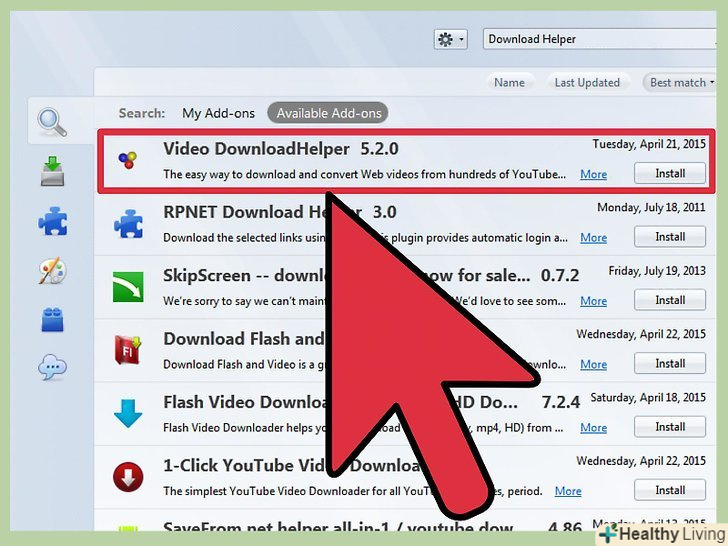
Task: Open the Search pane magnifier icon
Action: 52,122
